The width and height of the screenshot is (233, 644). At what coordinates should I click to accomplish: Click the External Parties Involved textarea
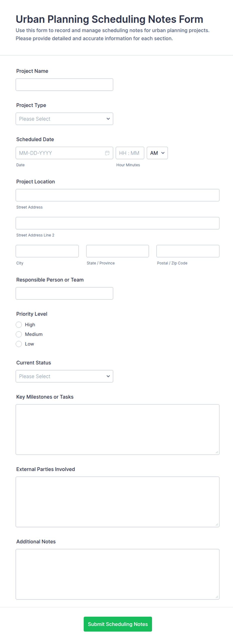[x=118, y=502]
